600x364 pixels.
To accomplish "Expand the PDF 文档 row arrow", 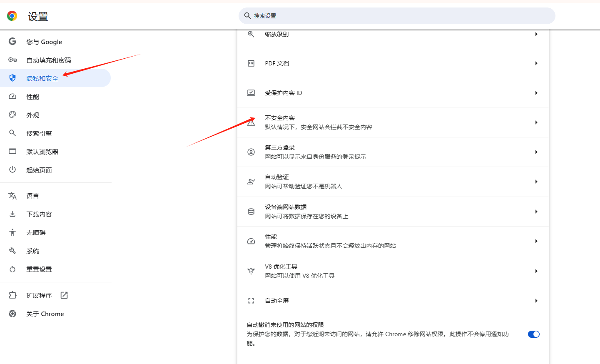I will 536,63.
